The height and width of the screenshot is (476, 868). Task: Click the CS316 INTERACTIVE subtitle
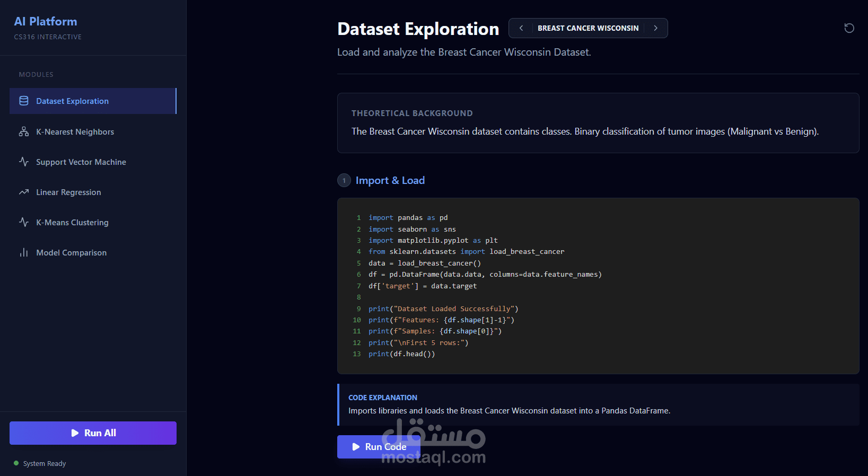click(x=48, y=37)
